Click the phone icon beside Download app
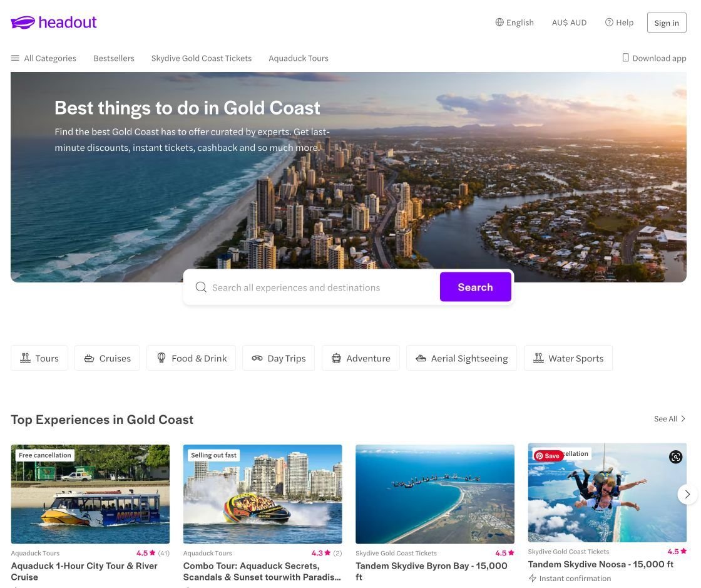This screenshot has width=701, height=588. (625, 58)
